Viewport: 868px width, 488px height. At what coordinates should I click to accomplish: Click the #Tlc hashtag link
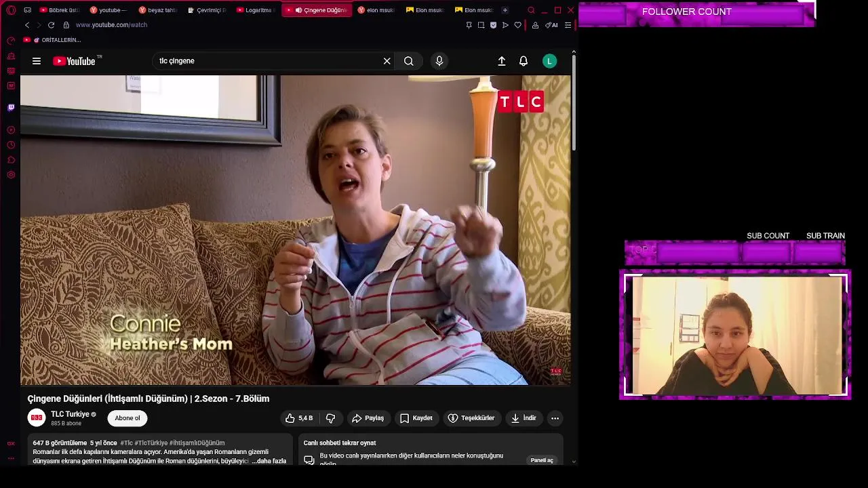click(126, 443)
